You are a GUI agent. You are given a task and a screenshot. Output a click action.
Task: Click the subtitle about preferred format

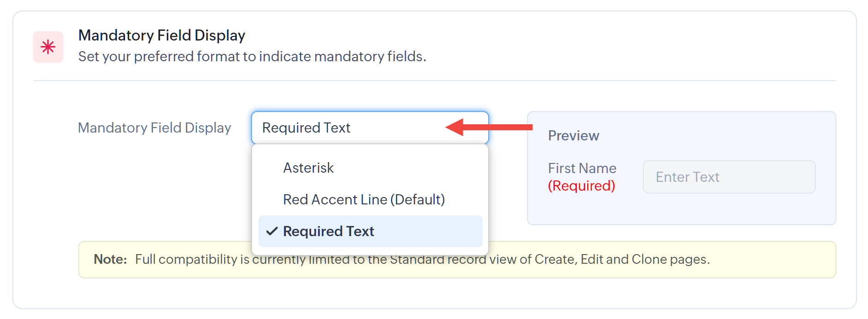click(x=252, y=57)
